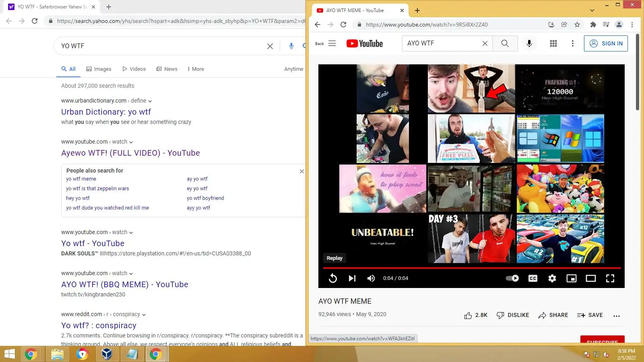
Task: Open Ayewo WTF! (FULL VIDEO) result
Action: [130, 153]
